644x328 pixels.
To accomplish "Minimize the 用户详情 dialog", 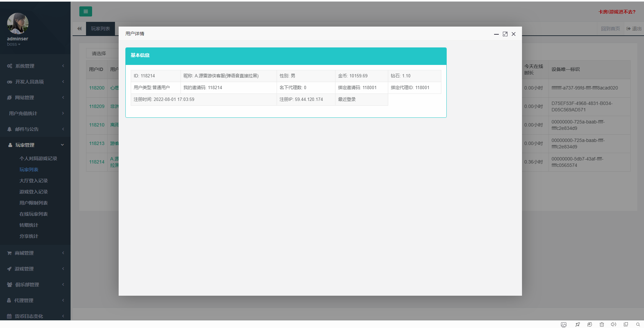I will pyautogui.click(x=496, y=34).
